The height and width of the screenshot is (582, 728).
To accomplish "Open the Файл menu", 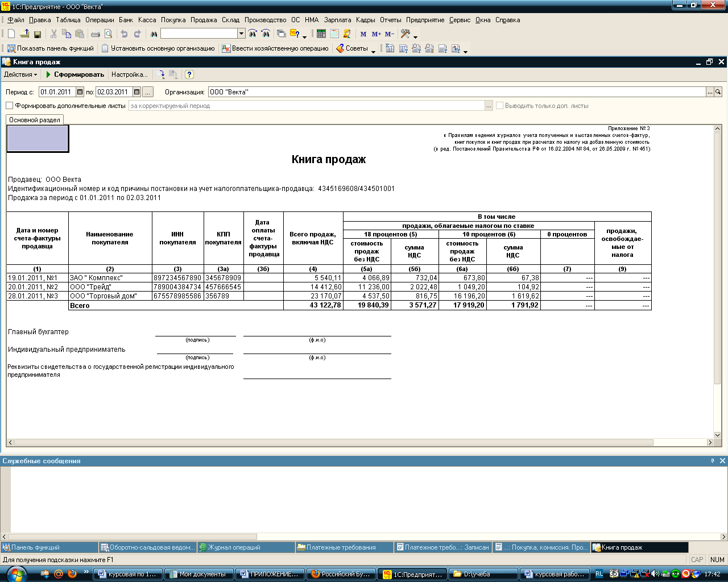I will tap(16, 20).
